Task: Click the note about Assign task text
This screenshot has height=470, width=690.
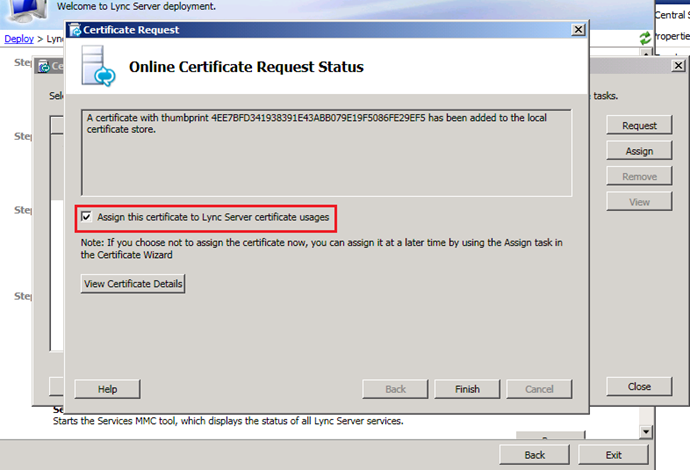Action: pos(322,249)
